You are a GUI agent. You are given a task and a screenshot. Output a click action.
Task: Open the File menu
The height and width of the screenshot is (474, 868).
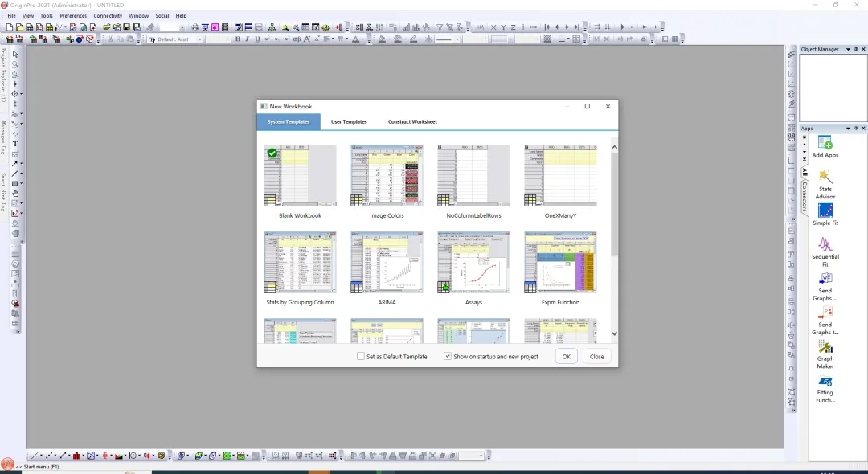coord(11,15)
